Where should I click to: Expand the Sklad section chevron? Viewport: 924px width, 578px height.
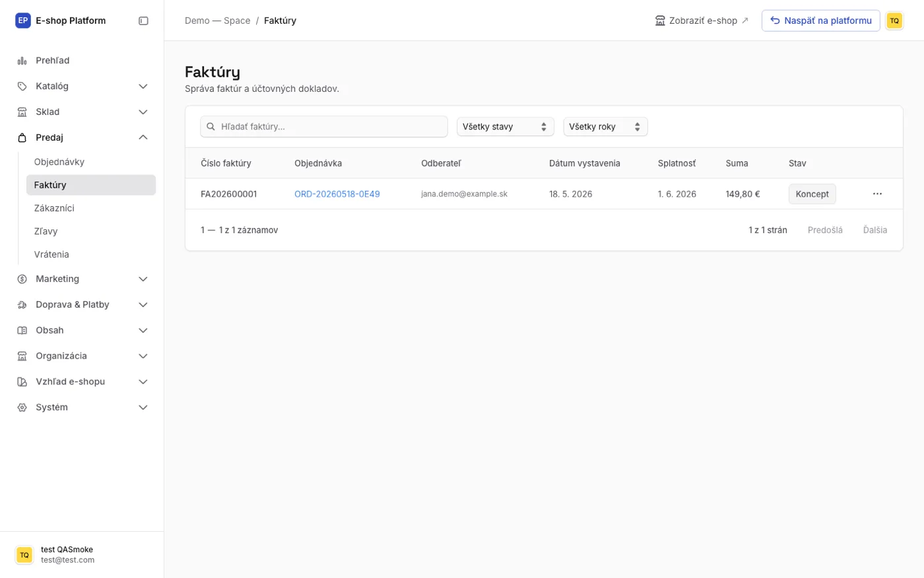point(143,112)
